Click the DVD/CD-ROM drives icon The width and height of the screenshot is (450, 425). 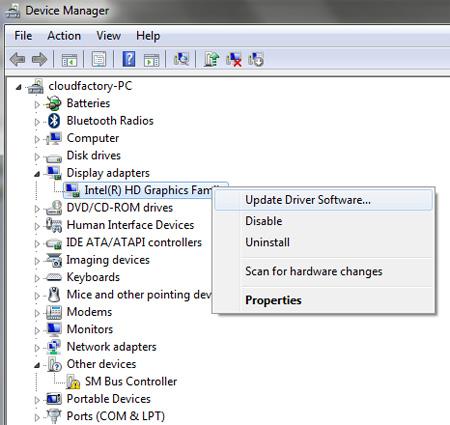pyautogui.click(x=54, y=208)
